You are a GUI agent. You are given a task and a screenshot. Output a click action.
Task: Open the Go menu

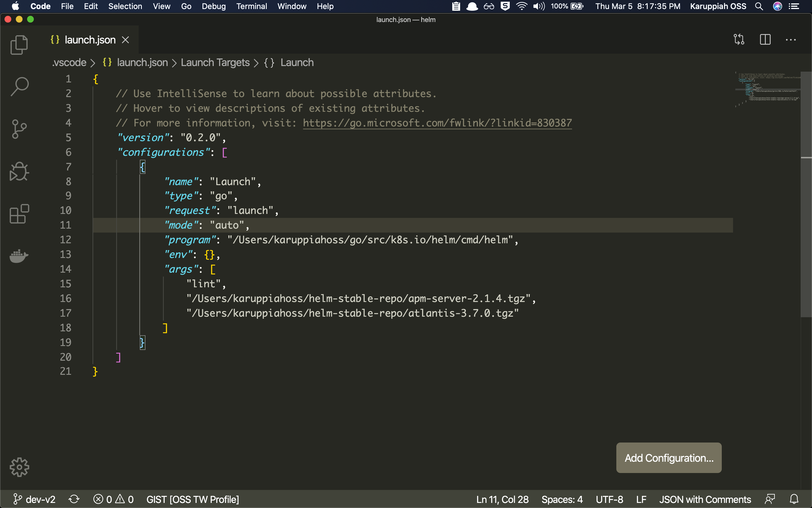click(186, 6)
